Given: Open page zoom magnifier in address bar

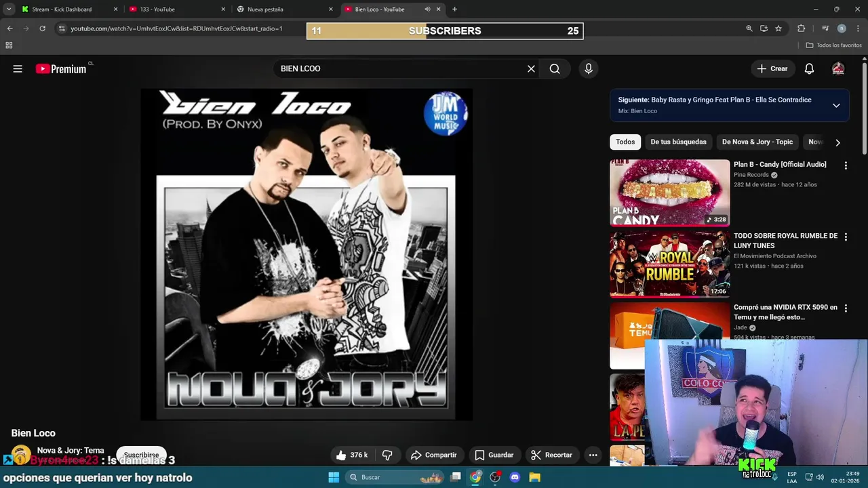Looking at the screenshot, I should point(749,28).
